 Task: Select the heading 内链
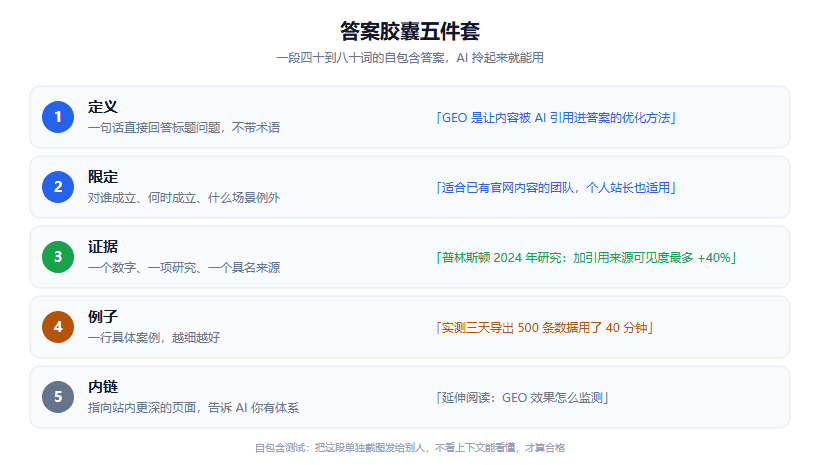pyautogui.click(x=102, y=387)
